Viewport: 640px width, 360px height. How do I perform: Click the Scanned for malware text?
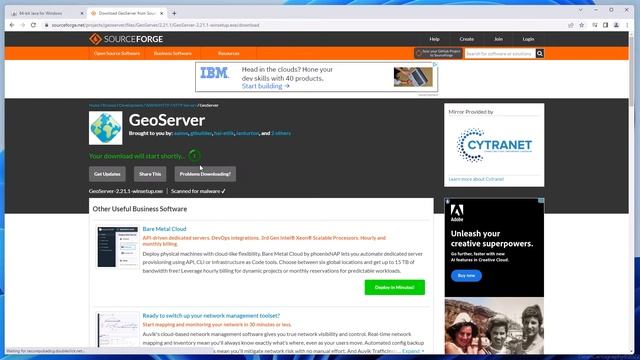point(198,191)
